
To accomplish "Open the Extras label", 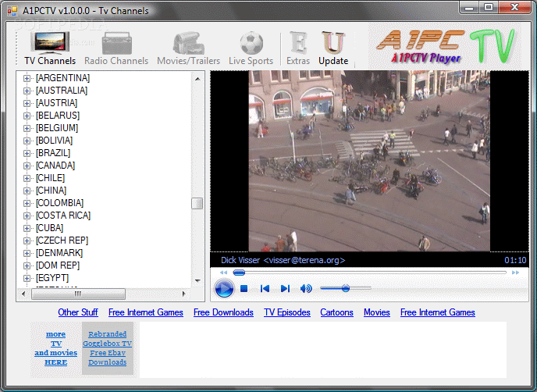I will click(298, 61).
